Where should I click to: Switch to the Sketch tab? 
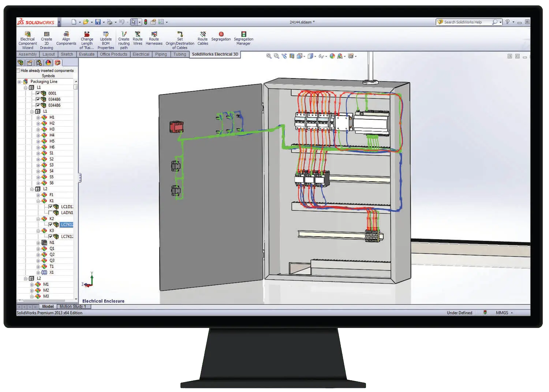pos(67,54)
